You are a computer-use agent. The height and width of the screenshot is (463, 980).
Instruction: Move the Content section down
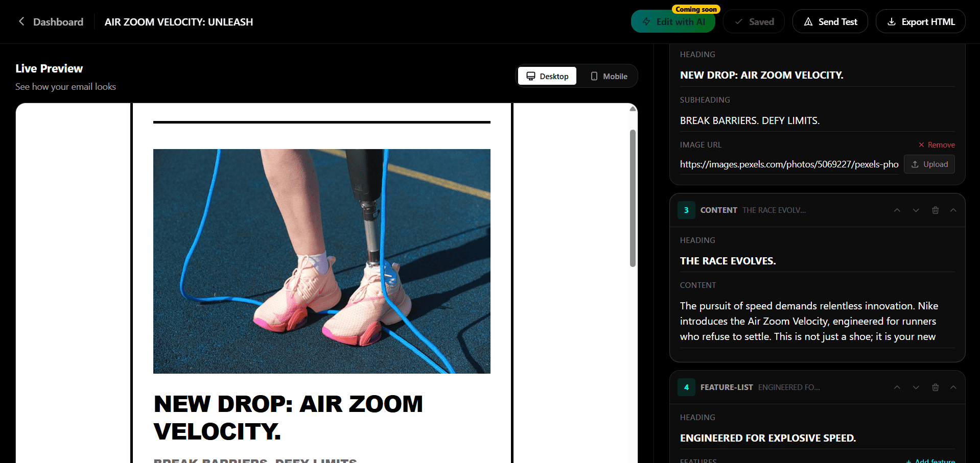coord(915,210)
